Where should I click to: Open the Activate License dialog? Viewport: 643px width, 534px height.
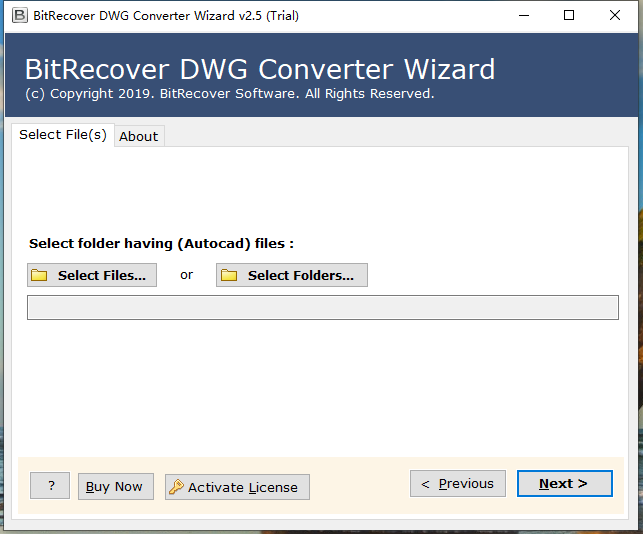(x=237, y=487)
